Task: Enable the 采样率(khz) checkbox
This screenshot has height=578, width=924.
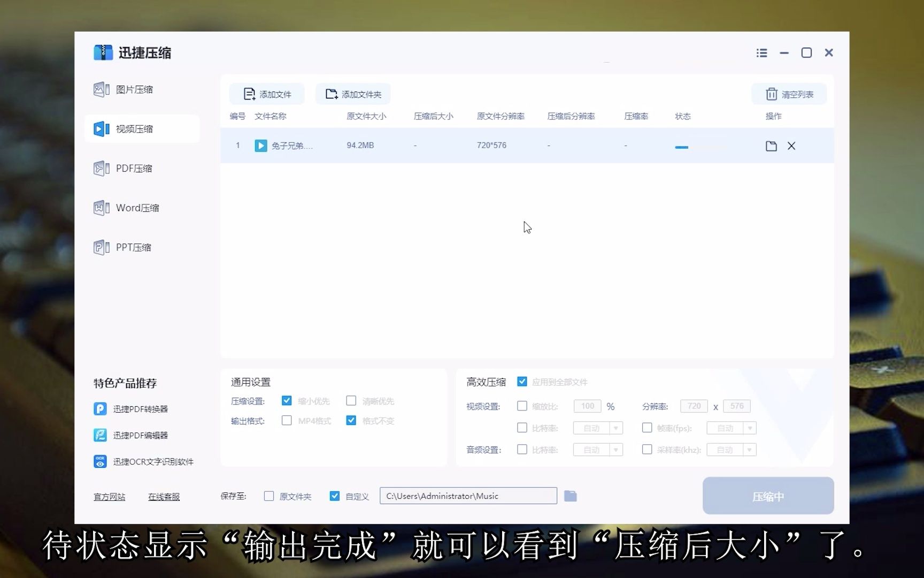Action: [x=647, y=450]
